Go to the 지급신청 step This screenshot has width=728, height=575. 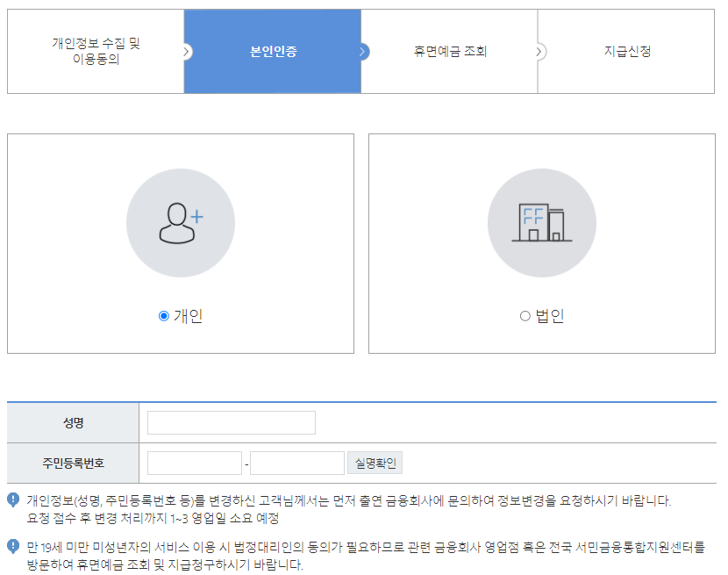pos(628,51)
